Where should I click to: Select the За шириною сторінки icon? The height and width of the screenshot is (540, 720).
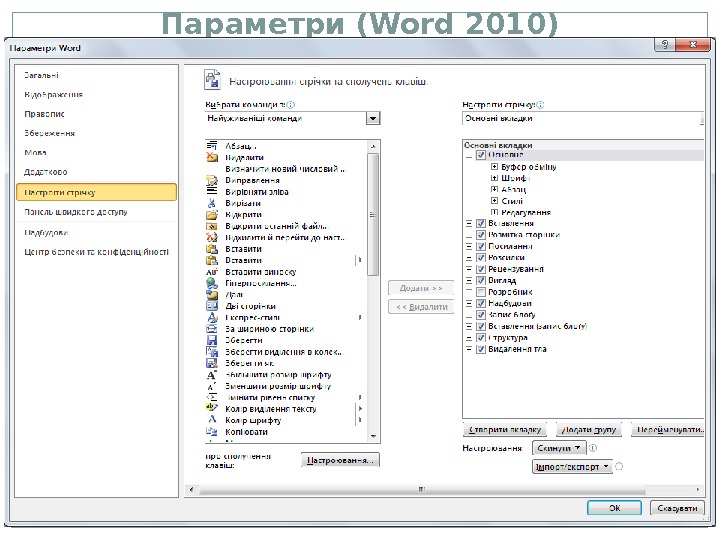212,329
